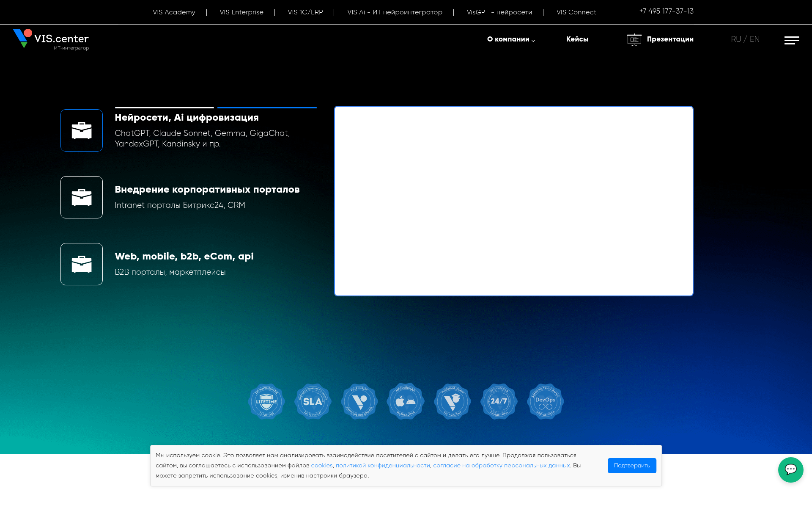This screenshot has width=812, height=508.
Task: Open VisGPT - нейросети link
Action: 499,12
